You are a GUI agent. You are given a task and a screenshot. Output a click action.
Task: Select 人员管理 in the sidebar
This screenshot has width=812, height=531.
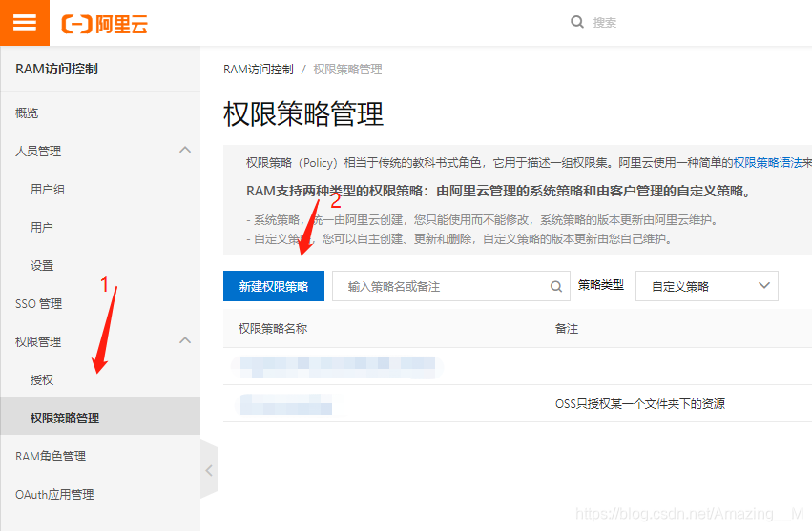[38, 152]
